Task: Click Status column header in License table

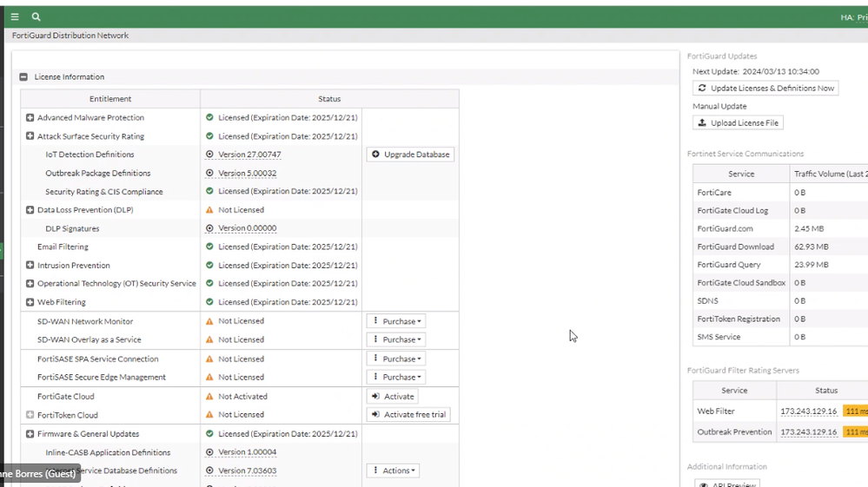Action: [x=329, y=98]
